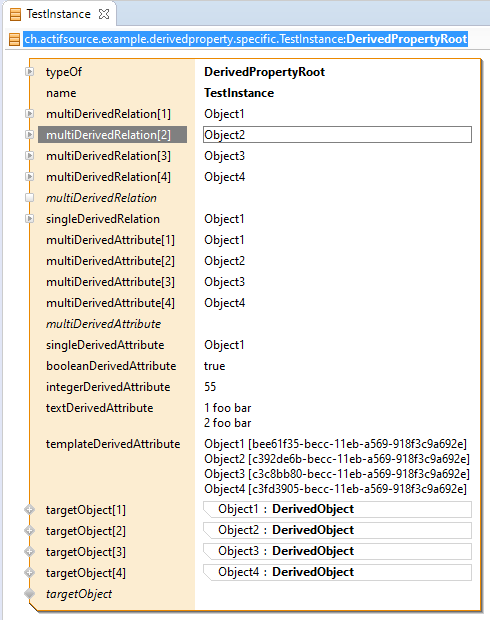This screenshot has height=620, width=490.
Task: Click the TestInstance tab resource icon
Action: 15,15
